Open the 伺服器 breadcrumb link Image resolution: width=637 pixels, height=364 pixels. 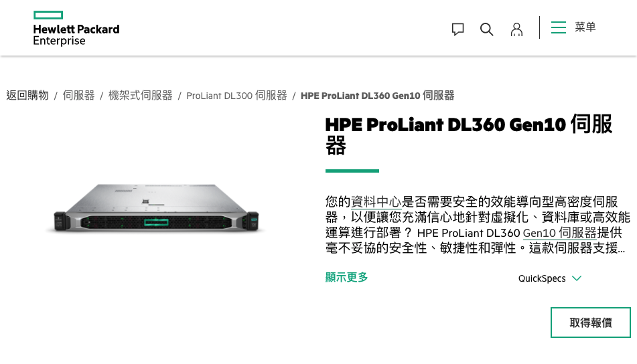click(78, 96)
